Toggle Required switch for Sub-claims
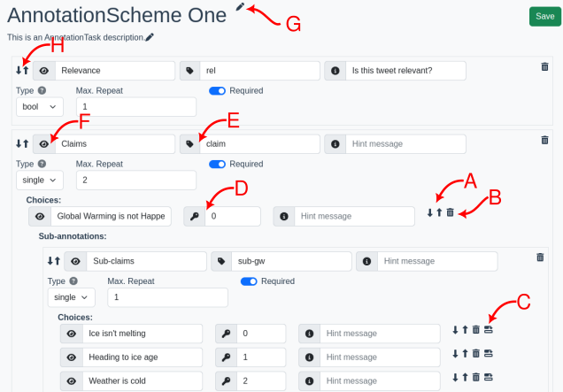563x392 pixels. coord(249,281)
